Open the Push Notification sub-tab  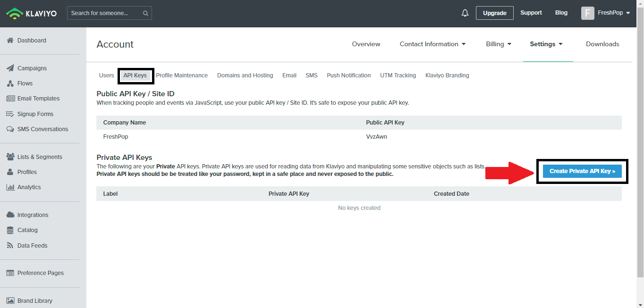pos(349,75)
